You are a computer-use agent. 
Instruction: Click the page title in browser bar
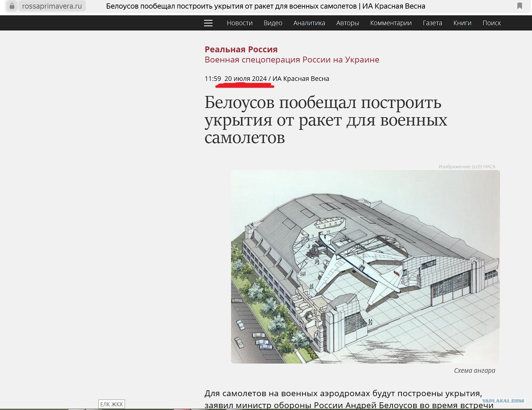pos(266,6)
